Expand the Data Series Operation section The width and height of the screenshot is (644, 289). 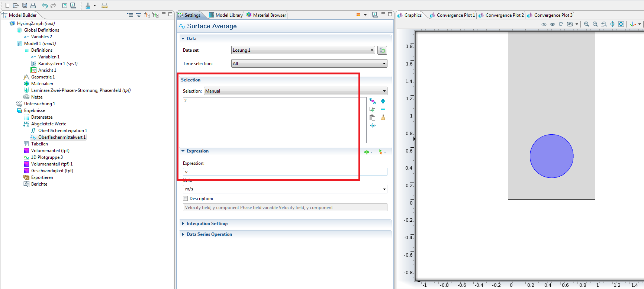(x=209, y=234)
